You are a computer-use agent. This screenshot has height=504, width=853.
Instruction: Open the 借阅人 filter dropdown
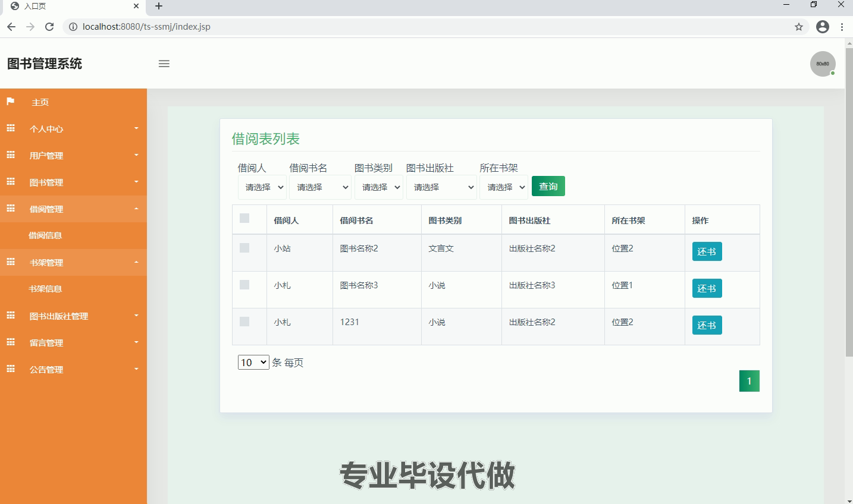(262, 187)
